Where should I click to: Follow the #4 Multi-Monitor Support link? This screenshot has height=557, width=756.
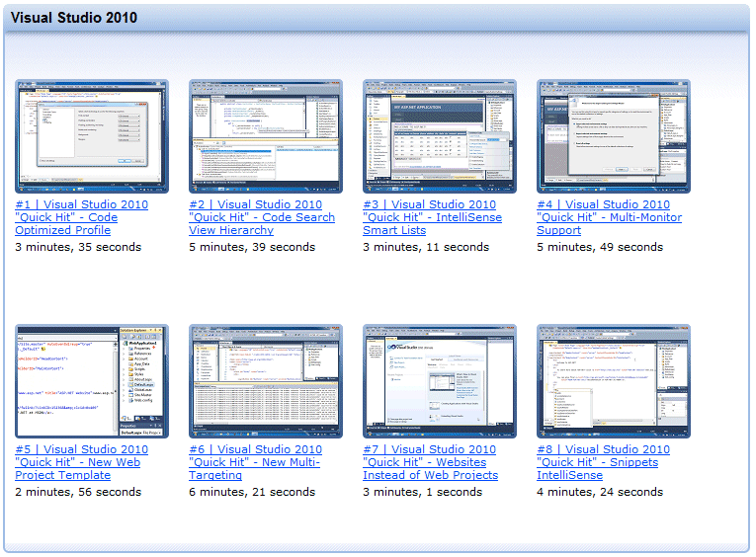[610, 217]
